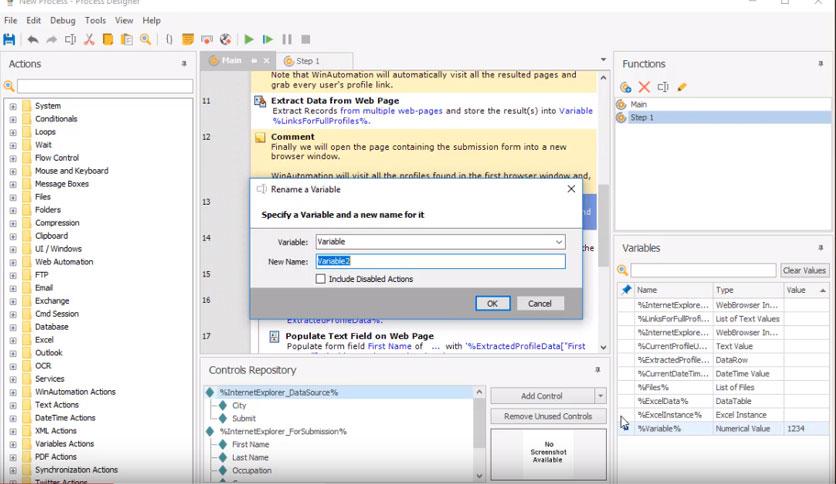Click the Stop debugging square icon
Viewport: 836px width, 484px height.
pyautogui.click(x=306, y=39)
